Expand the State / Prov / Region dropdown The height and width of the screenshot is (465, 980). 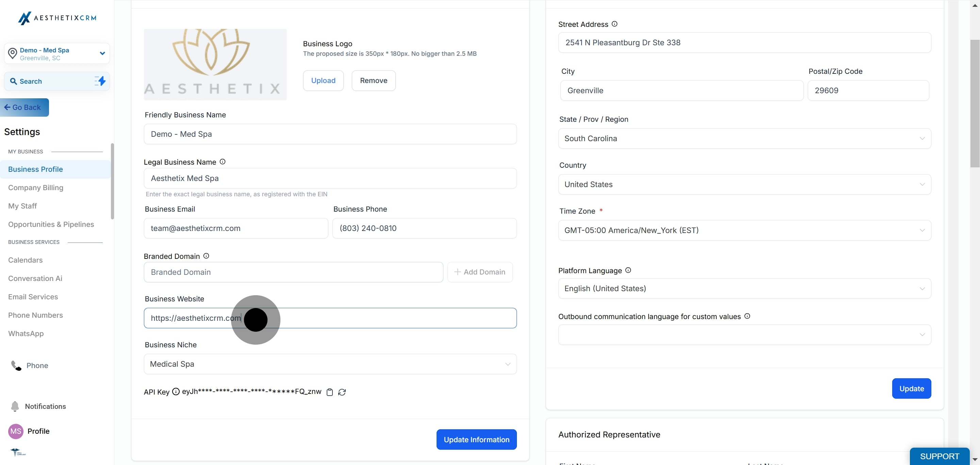pyautogui.click(x=744, y=138)
